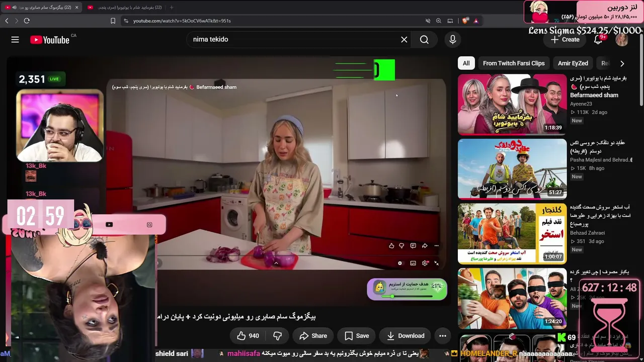Click the '351 3d ago' view count text
This screenshot has height=362, width=644.
(x=587, y=241)
